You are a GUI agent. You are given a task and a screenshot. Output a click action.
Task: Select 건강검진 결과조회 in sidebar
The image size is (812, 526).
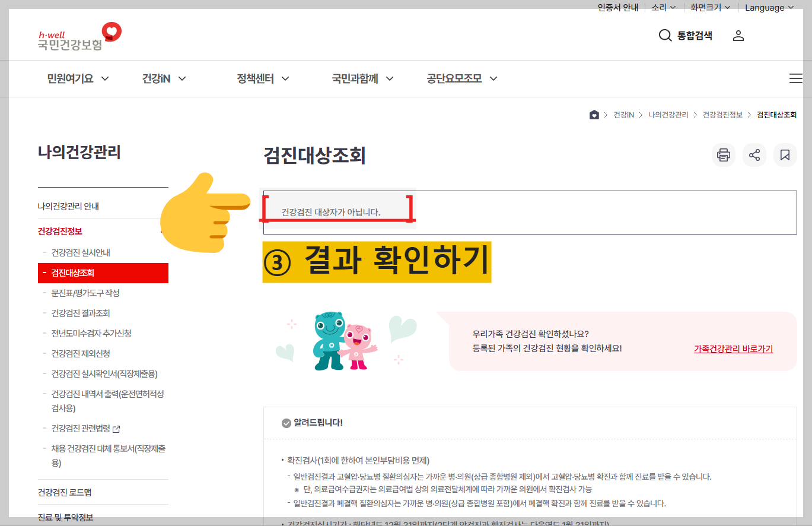tap(81, 313)
